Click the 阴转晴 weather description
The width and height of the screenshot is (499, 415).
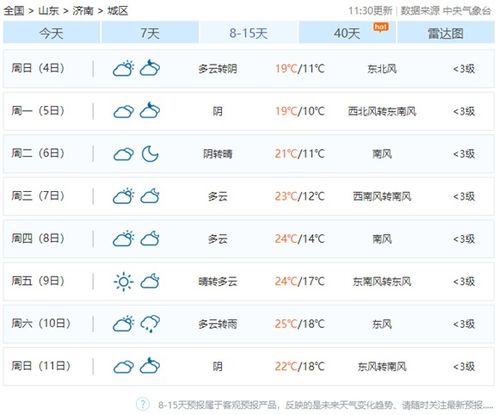[x=218, y=154]
